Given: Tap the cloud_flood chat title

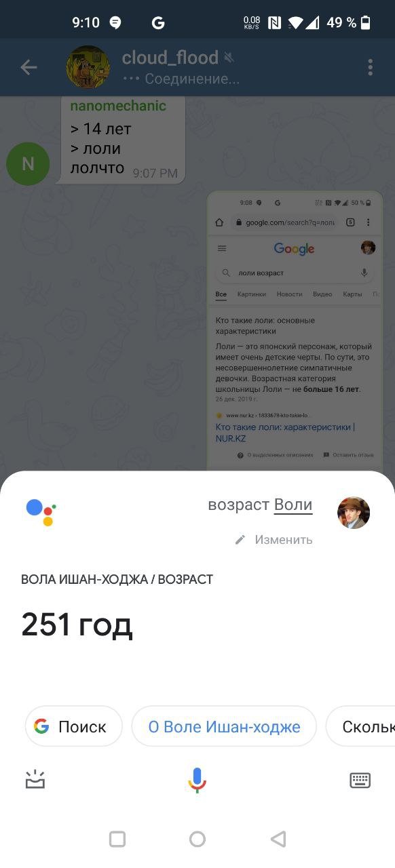Looking at the screenshot, I should tap(170, 58).
